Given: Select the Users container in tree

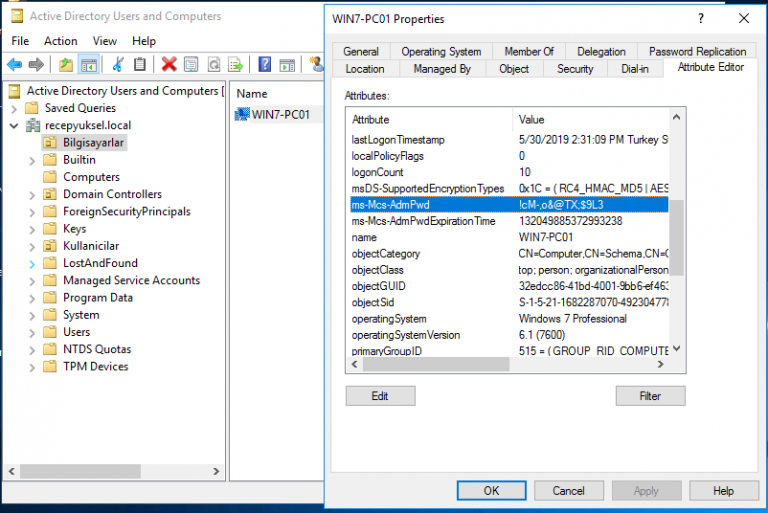Looking at the screenshot, I should click(76, 332).
